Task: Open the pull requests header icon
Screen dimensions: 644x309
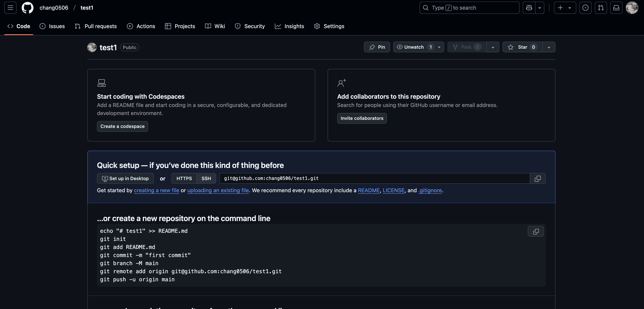Action: coord(601,8)
